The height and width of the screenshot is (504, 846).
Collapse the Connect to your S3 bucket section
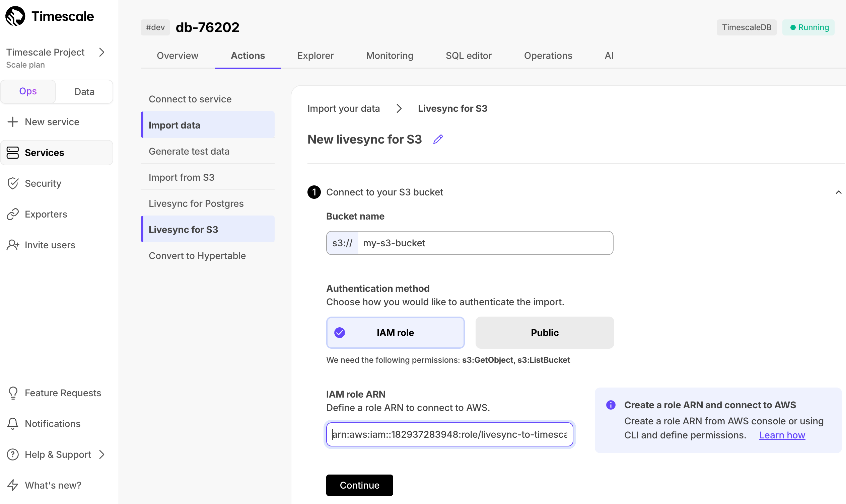pos(839,192)
